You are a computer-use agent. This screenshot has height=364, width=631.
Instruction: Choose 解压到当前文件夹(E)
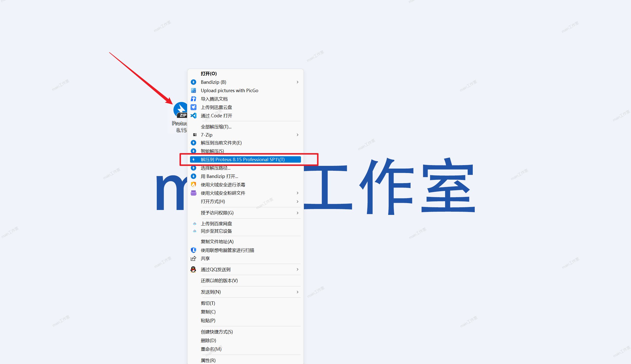(245, 143)
